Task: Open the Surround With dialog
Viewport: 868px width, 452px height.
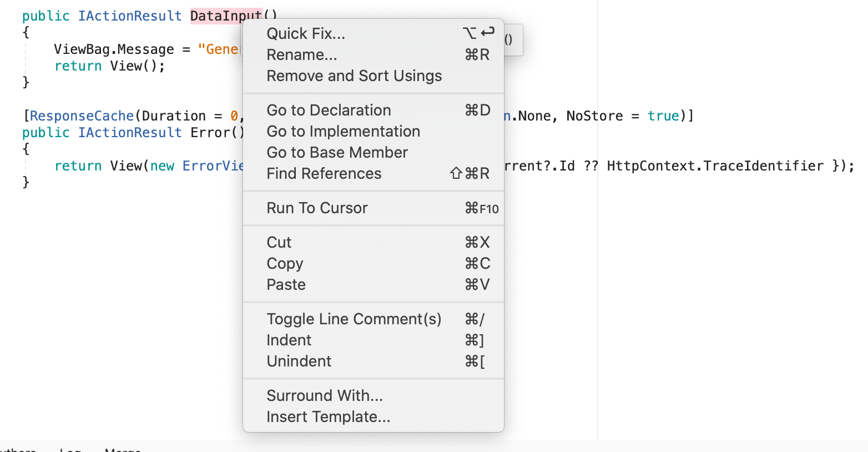Action: coord(325,395)
